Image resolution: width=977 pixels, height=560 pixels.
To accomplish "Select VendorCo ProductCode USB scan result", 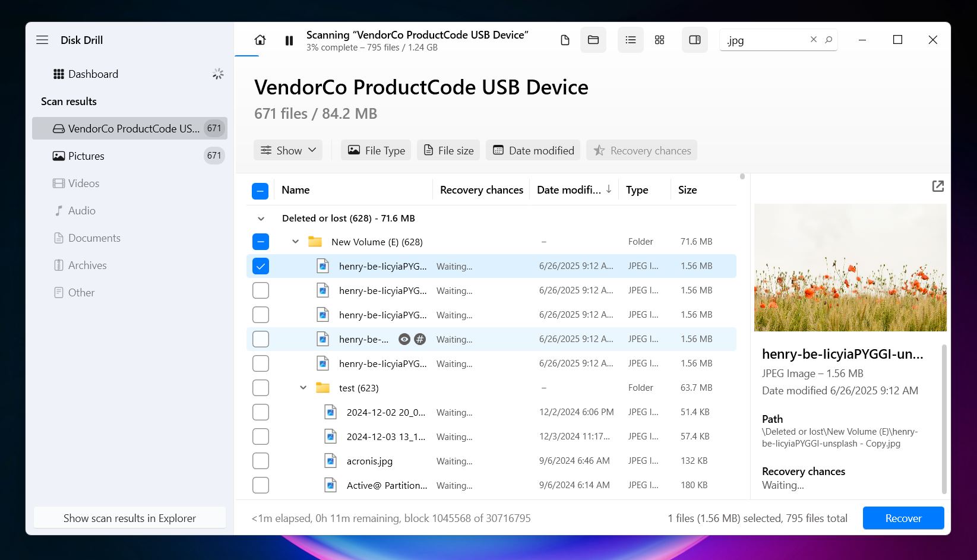I will point(129,128).
